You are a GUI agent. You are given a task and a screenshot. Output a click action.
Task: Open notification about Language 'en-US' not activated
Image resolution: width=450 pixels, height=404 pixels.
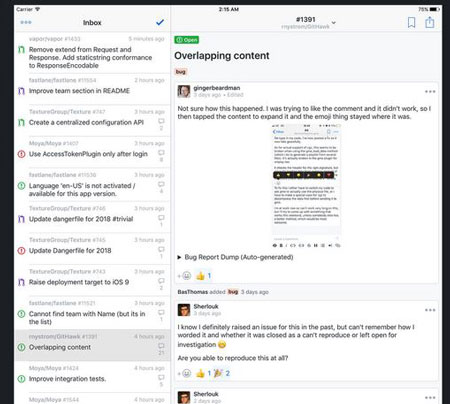(92, 185)
